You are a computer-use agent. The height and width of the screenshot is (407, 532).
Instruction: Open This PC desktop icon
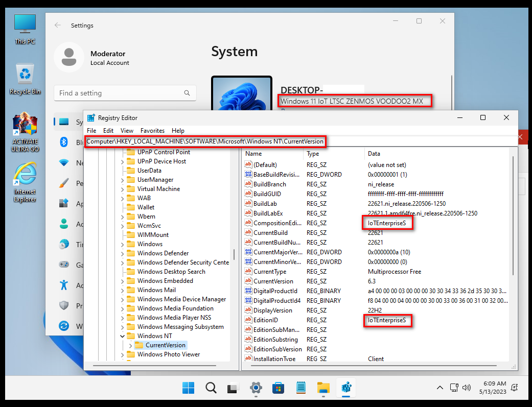(25, 29)
